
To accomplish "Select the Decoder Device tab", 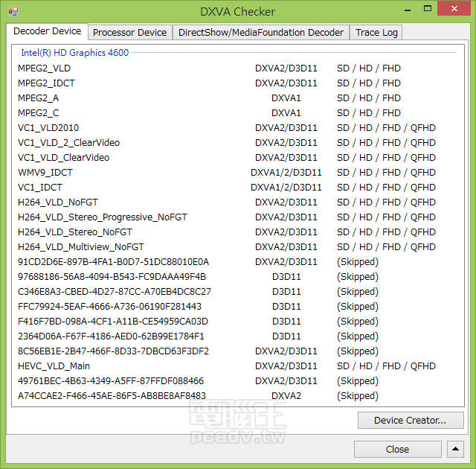I will click(x=48, y=31).
